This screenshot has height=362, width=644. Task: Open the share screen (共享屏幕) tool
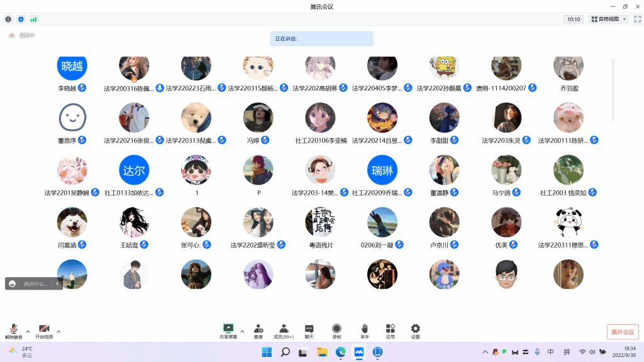(x=228, y=331)
